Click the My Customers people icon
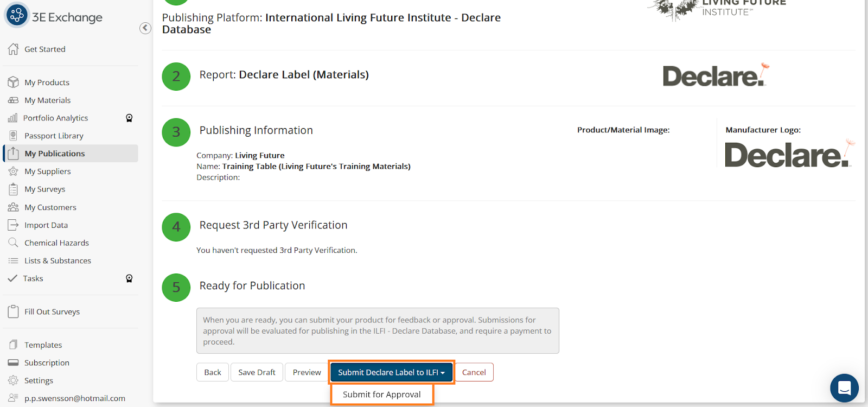868x407 pixels. 14,207
